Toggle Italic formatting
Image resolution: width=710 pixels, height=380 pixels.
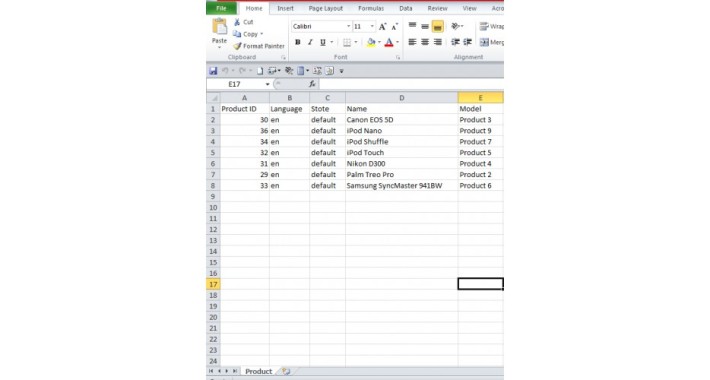pyautogui.click(x=310, y=42)
